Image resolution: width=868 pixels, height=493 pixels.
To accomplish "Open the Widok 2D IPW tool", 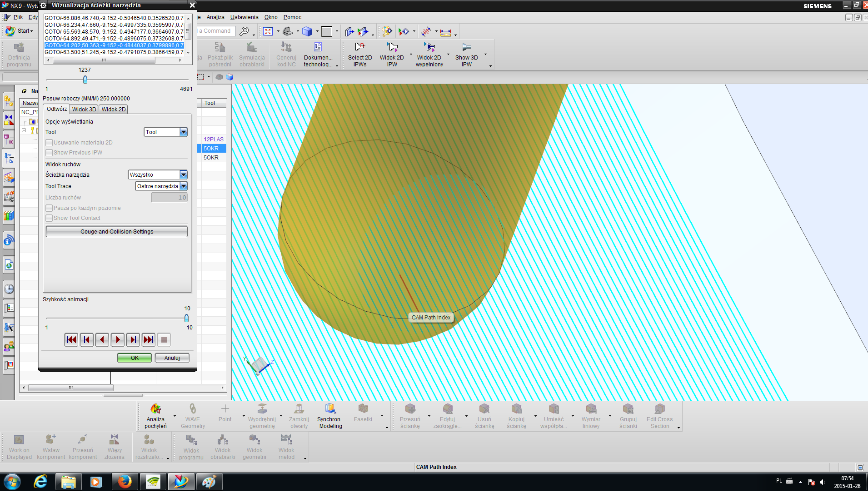I will point(392,54).
